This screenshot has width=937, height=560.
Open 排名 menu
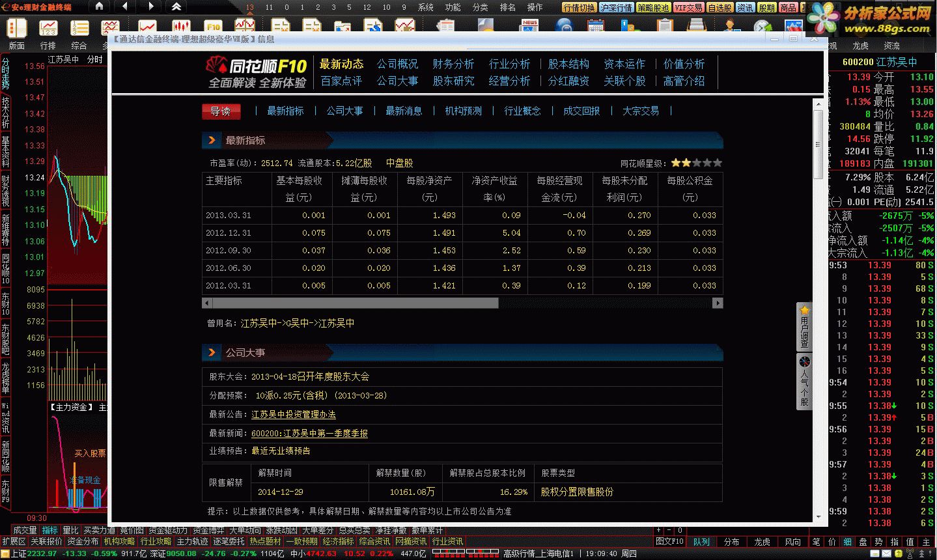point(508,7)
